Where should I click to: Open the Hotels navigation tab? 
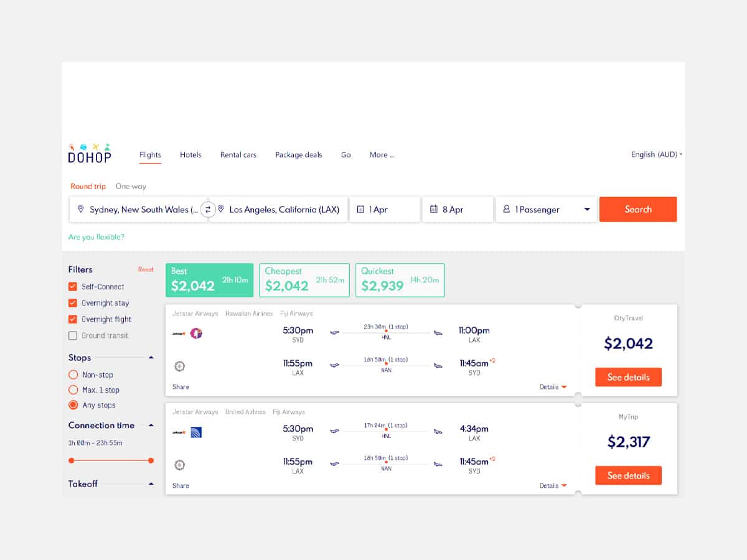(190, 155)
